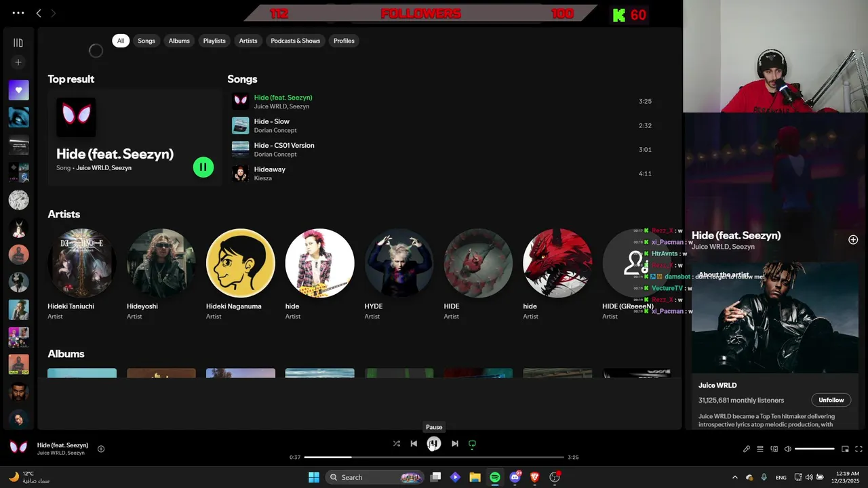Skip to the next track
The image size is (868, 488).
[455, 443]
